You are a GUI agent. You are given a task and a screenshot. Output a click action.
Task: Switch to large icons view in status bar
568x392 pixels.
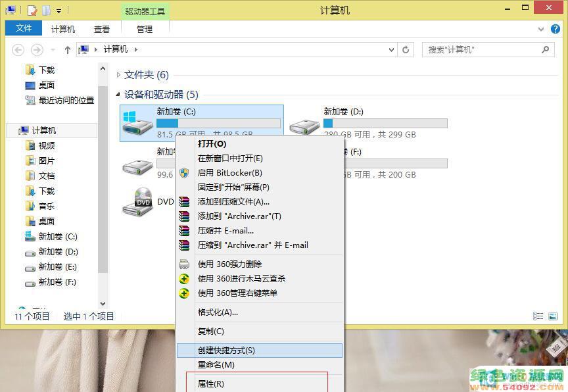(553, 316)
